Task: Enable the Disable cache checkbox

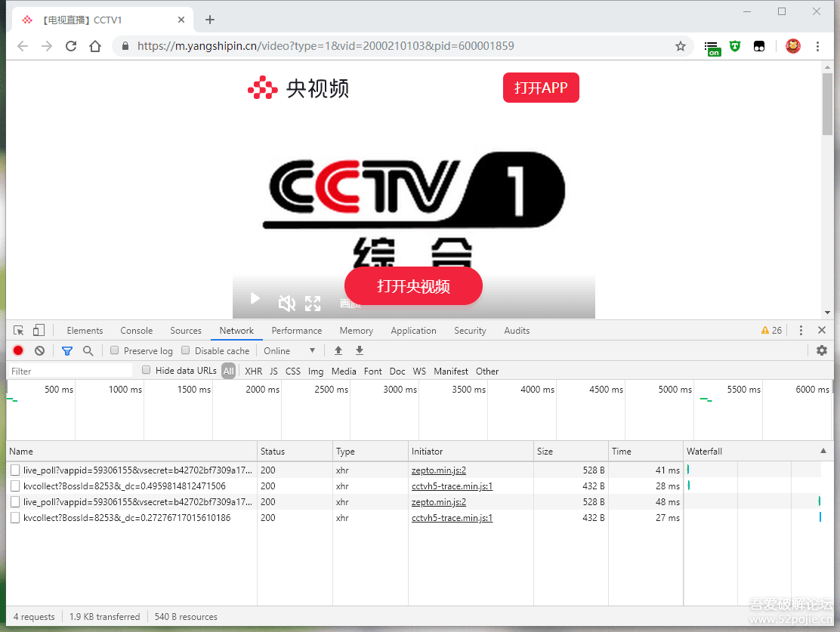Action: [185, 350]
